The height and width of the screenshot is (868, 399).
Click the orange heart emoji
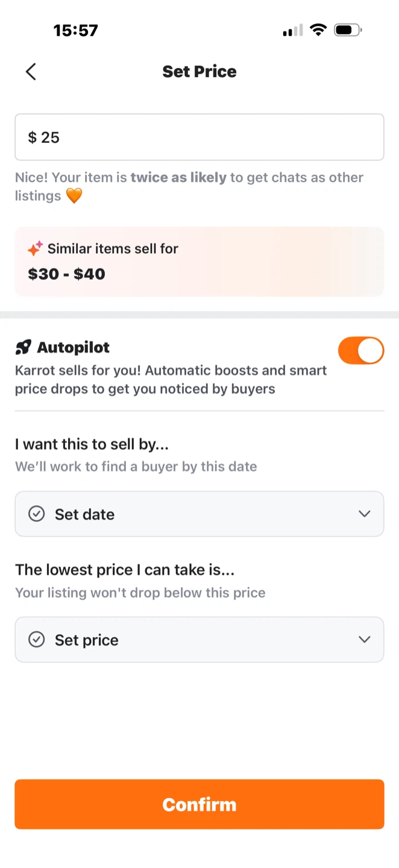[74, 196]
